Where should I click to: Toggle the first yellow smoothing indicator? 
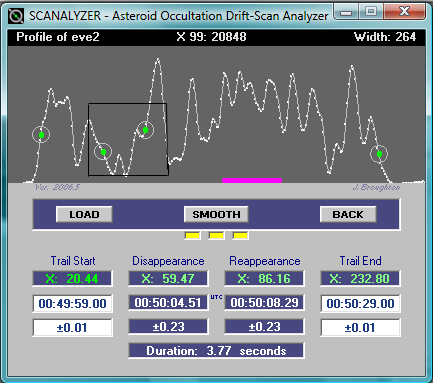click(192, 236)
